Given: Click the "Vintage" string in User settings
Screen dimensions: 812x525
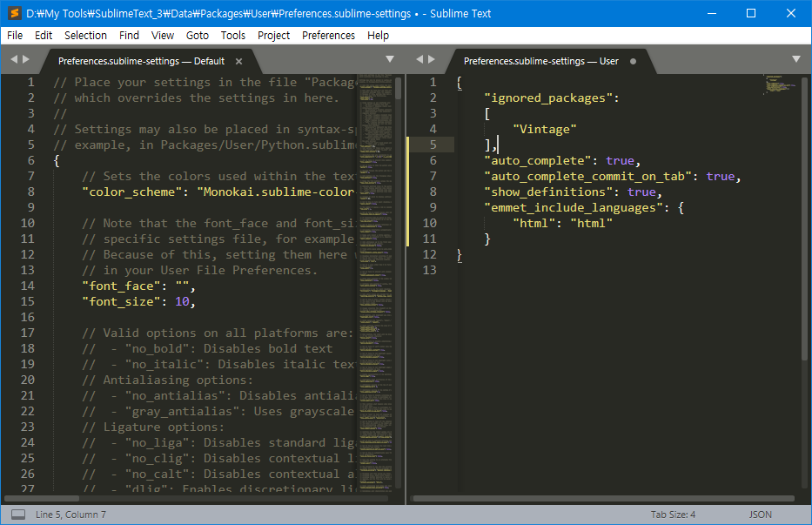Looking at the screenshot, I should [x=544, y=129].
